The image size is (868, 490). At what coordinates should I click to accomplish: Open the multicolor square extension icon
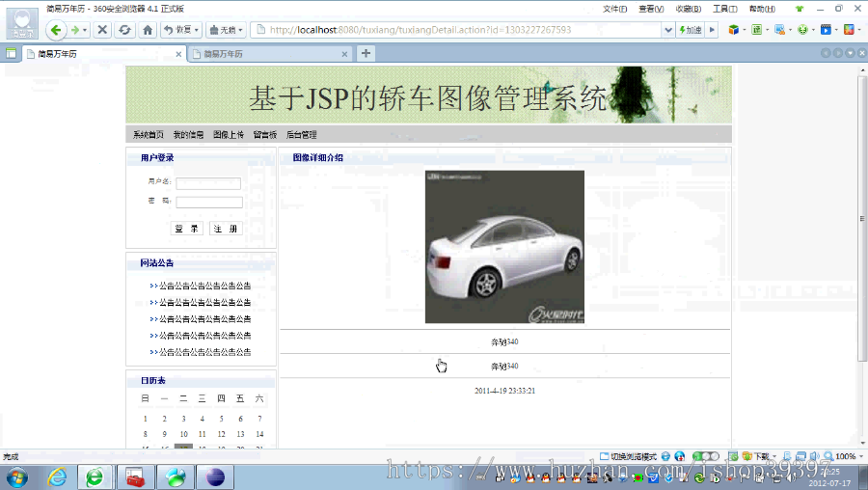pyautogui.click(x=849, y=30)
